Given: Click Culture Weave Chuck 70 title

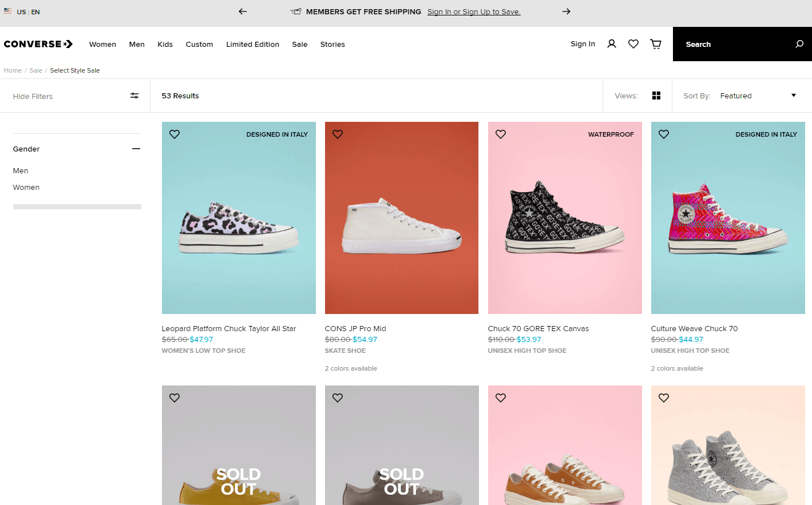Looking at the screenshot, I should (x=694, y=328).
